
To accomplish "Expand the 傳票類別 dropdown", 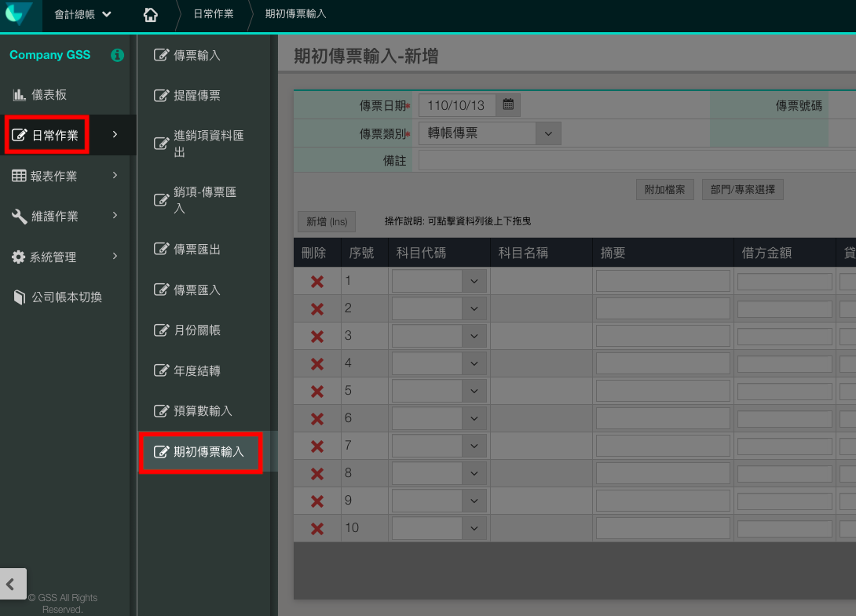I will click(548, 133).
